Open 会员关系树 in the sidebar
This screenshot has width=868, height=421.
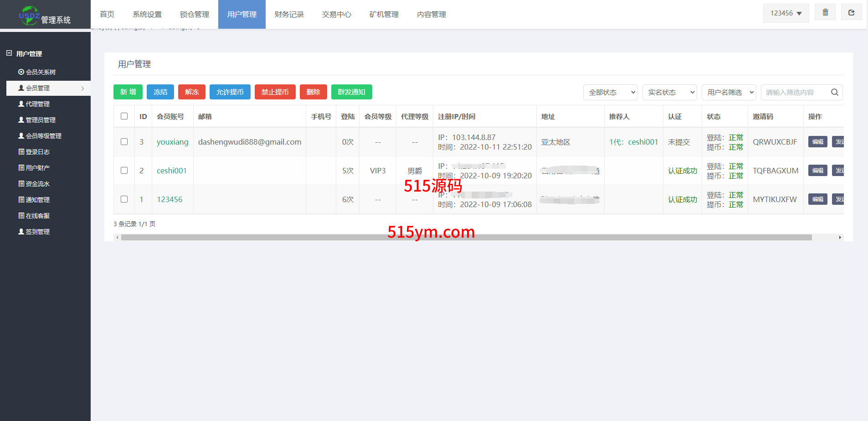pos(41,72)
